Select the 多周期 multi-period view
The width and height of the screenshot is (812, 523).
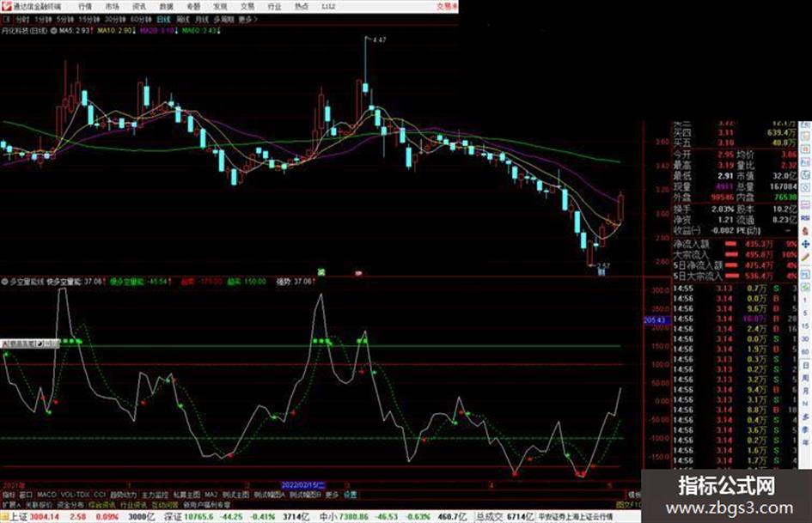pyautogui.click(x=223, y=19)
